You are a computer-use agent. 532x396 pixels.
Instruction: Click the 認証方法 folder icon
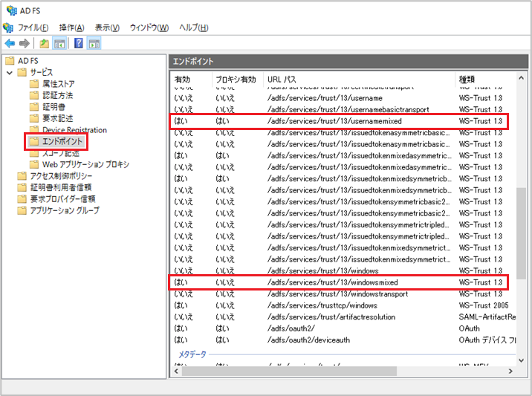click(34, 95)
